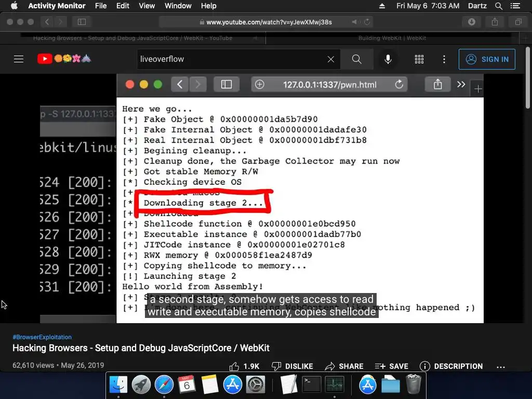The height and width of the screenshot is (399, 532).
Task: Open a new Safari tab
Action: [x=525, y=38]
